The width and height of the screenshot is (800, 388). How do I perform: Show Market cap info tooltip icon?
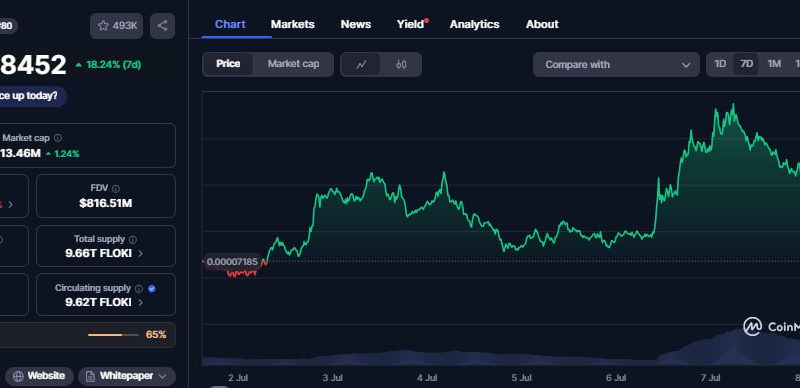[x=58, y=138]
